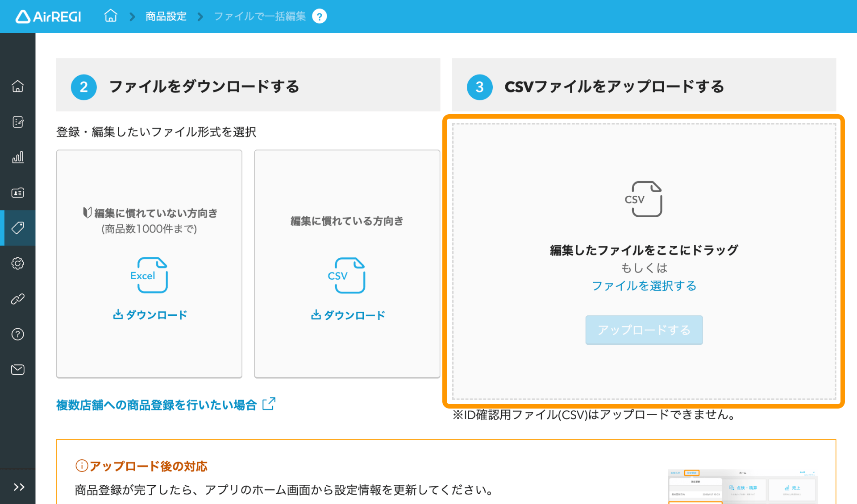This screenshot has height=504, width=857.
Task: Open the envelope messages icon in the sidebar
Action: [x=18, y=369]
